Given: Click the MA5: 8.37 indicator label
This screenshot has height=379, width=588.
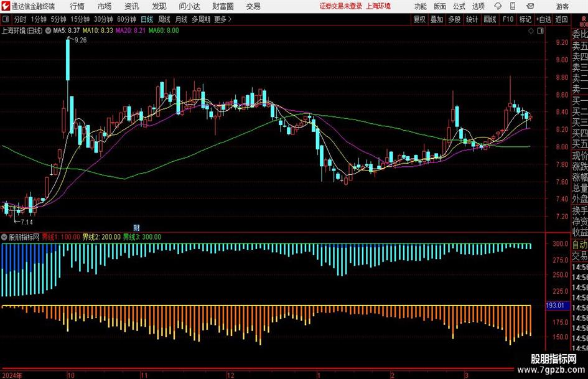Looking at the screenshot, I should (x=67, y=30).
